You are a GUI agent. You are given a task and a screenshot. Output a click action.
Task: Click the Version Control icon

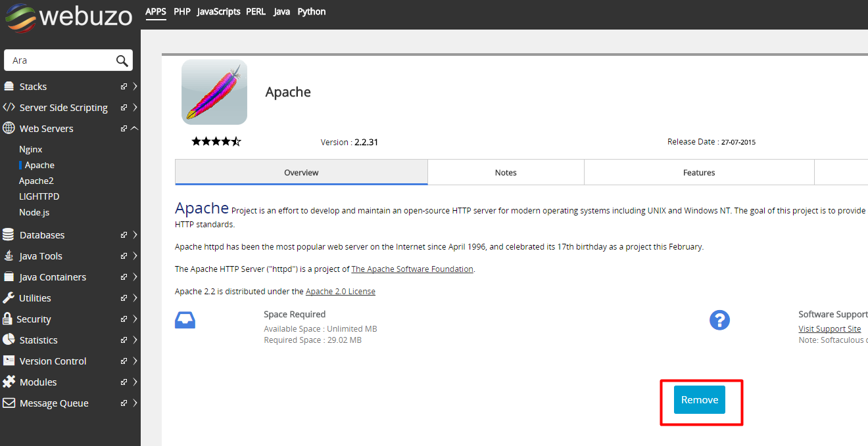pyautogui.click(x=9, y=361)
